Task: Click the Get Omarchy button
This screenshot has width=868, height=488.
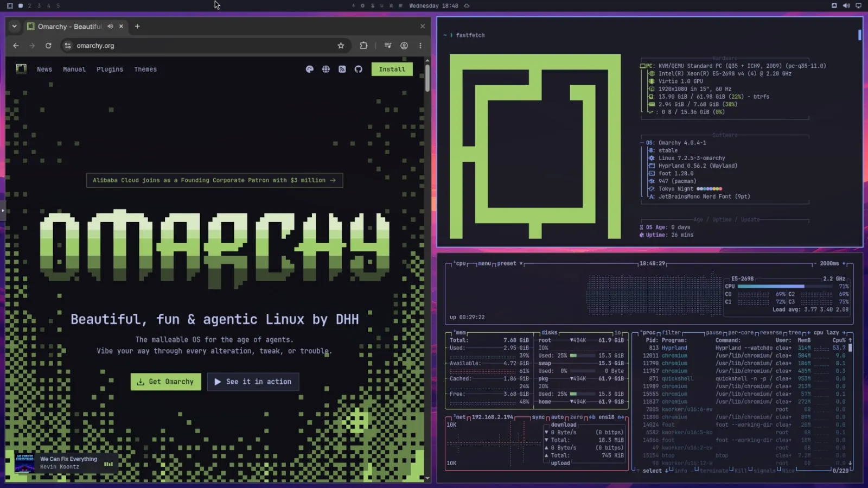Action: point(165,382)
